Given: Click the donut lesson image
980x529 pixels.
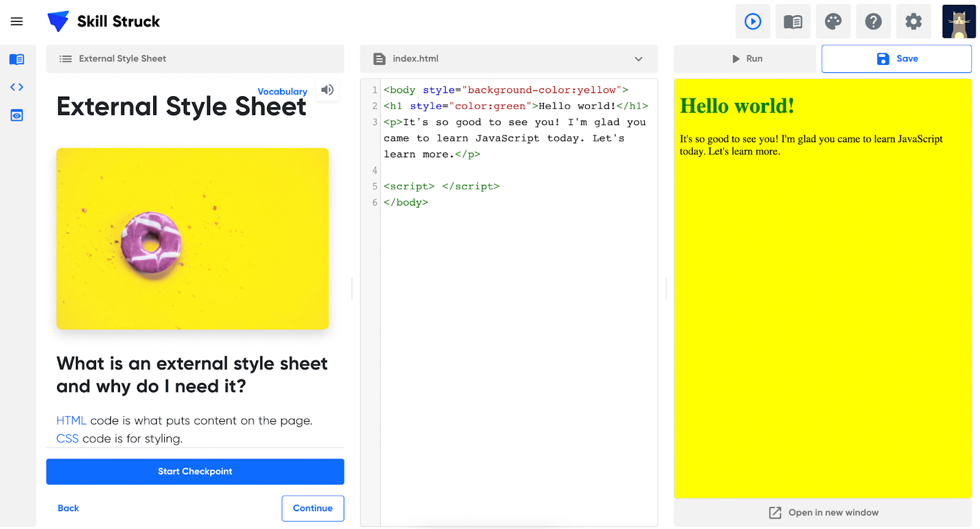Looking at the screenshot, I should click(192, 238).
